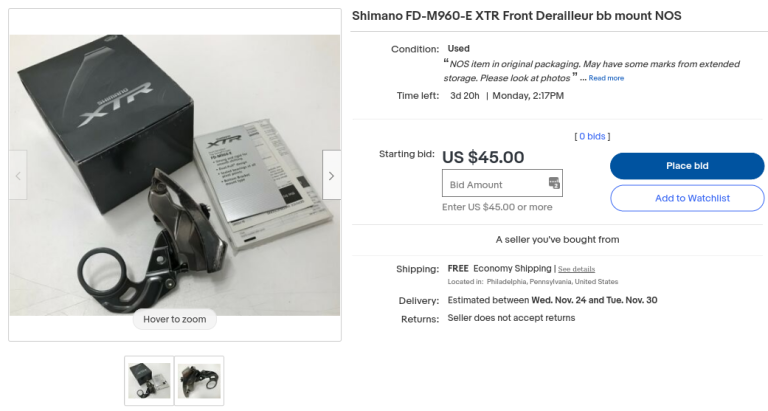Click the Shimano FD-M960-E listing title
This screenshot has width=768, height=411.
516,16
